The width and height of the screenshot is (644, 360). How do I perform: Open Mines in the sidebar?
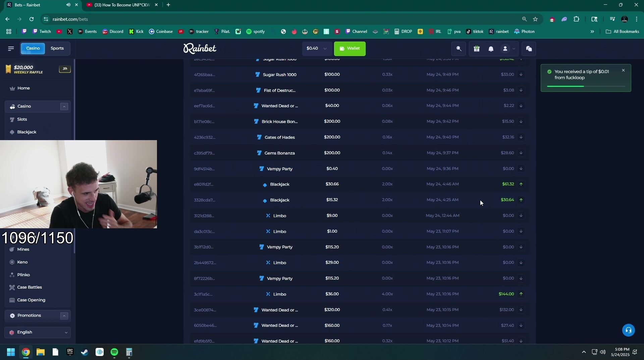pos(23,249)
